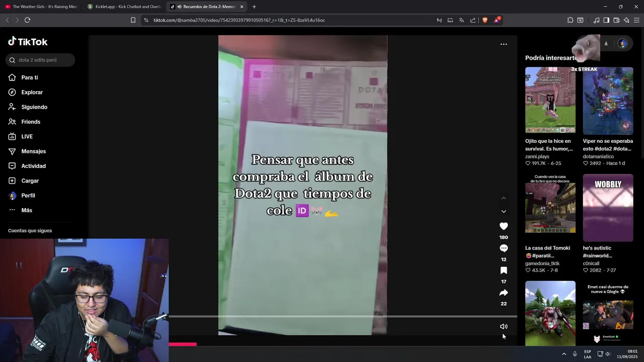Share the video with the arrow icon
The image size is (644, 362).
(x=504, y=293)
